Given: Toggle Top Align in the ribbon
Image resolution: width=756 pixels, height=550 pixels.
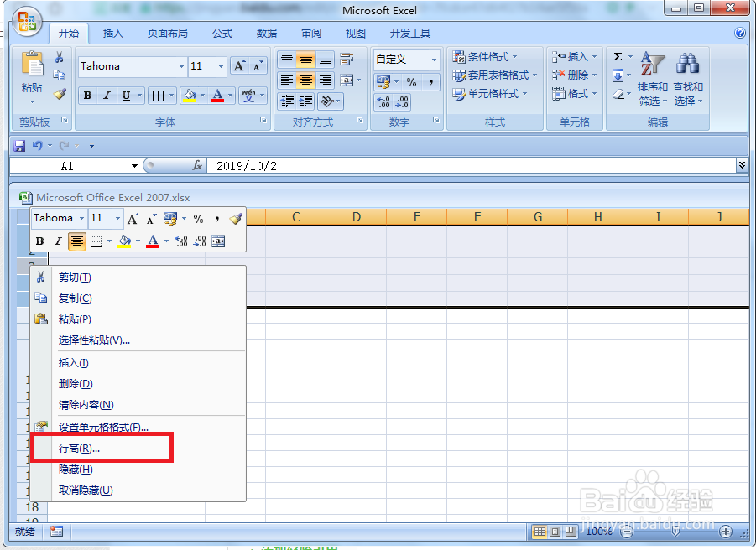Looking at the screenshot, I should point(287,60).
